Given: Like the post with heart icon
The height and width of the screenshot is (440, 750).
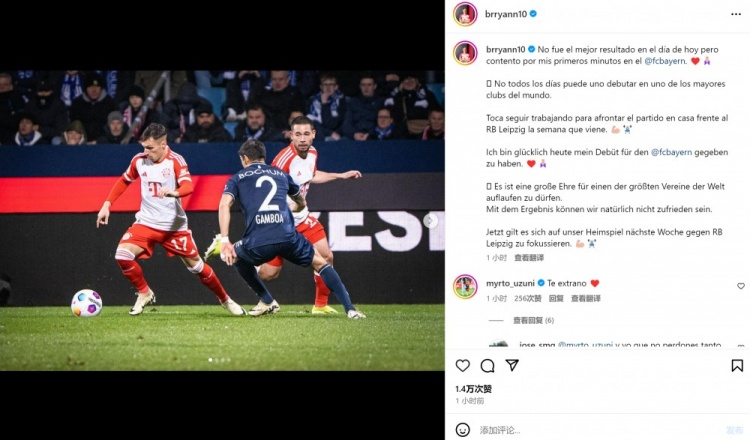Looking at the screenshot, I should tap(463, 366).
